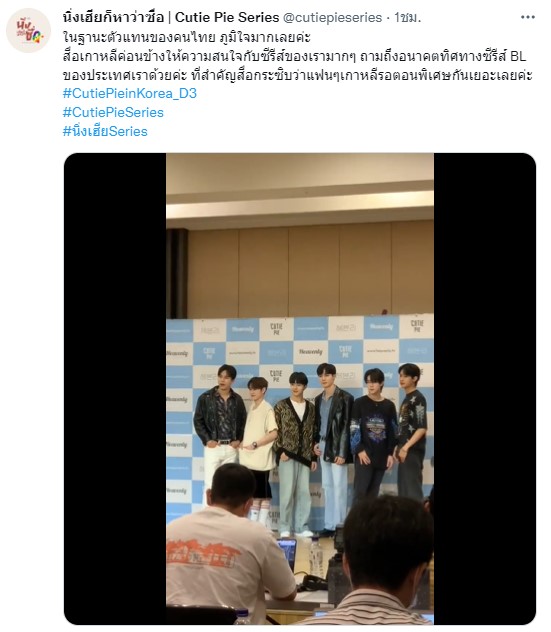
Task: Click the tweet line ending with กันเยอะเลยค่ะ
Action: [x=298, y=75]
